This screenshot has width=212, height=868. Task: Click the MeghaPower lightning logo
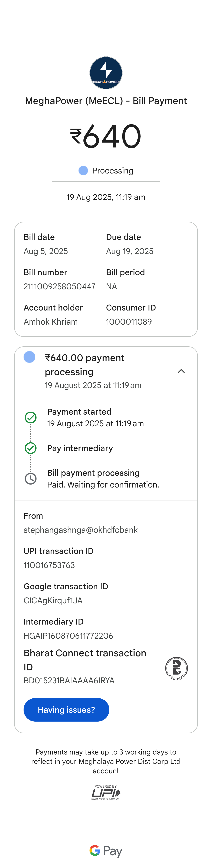[106, 73]
